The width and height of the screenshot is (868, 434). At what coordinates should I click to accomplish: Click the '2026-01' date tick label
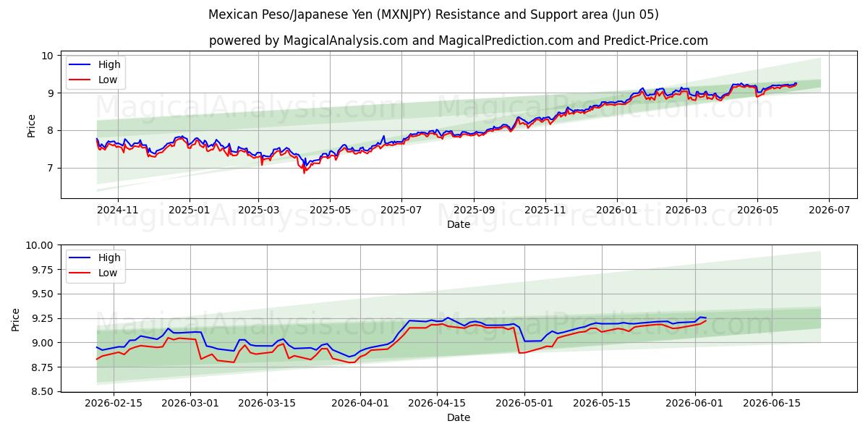617,209
